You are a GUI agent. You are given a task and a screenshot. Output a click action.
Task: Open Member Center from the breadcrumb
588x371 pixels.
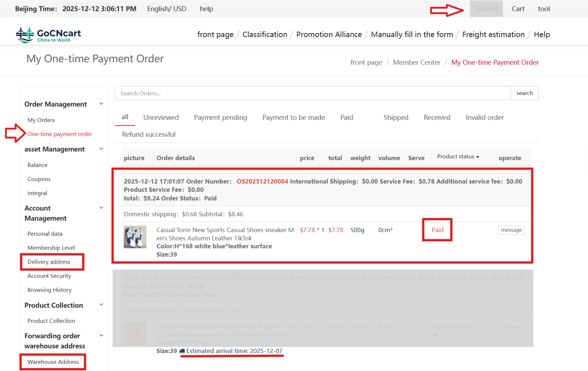(416, 62)
